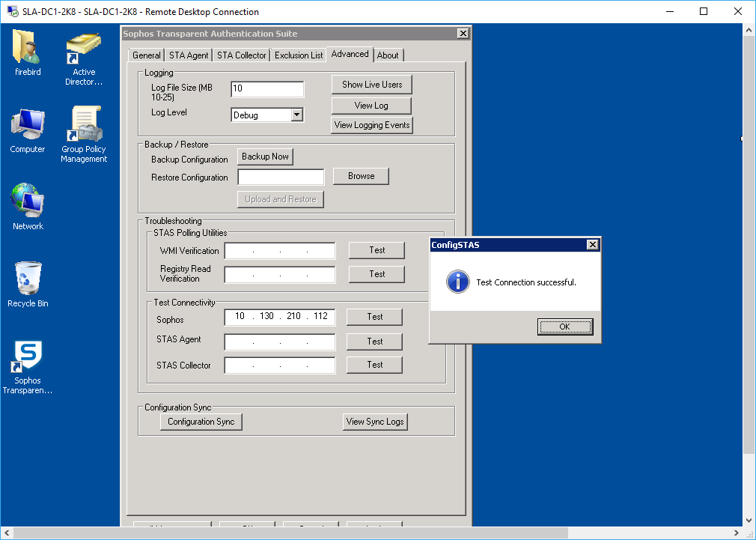The image size is (756, 540).
Task: Select the Network desktop icon
Action: click(28, 201)
